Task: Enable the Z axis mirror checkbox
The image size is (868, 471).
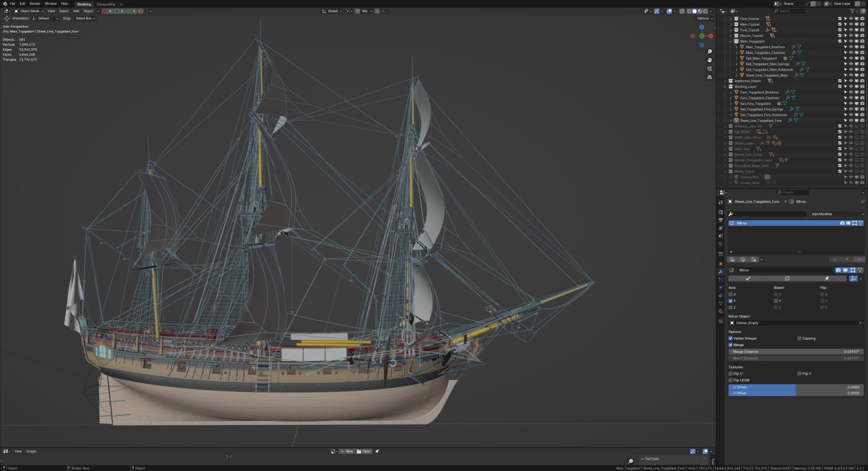Action: point(731,307)
